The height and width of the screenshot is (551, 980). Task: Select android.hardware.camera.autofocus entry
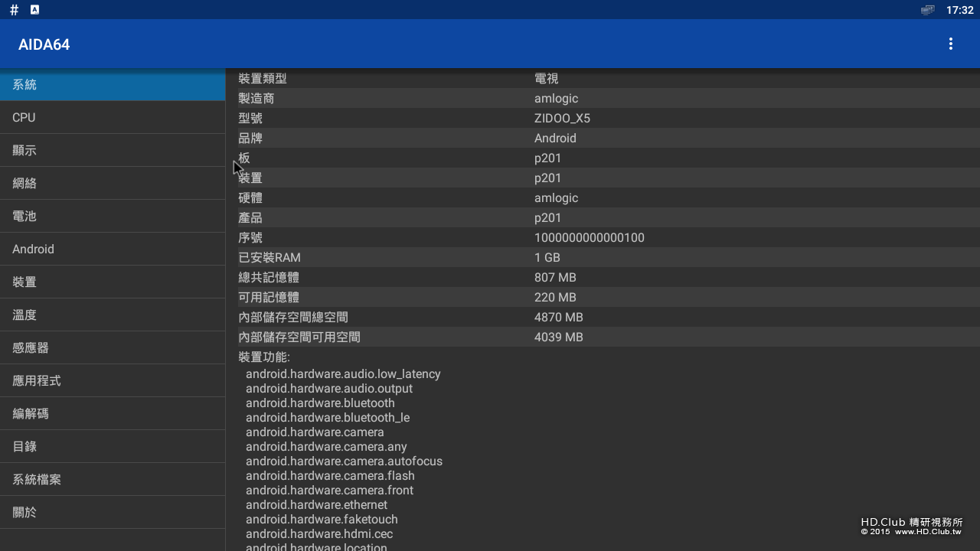click(344, 461)
